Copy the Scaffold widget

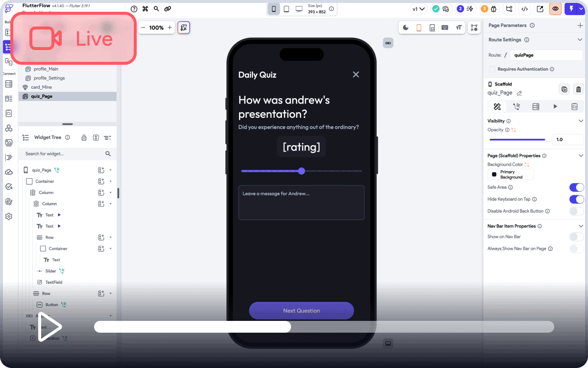(564, 89)
